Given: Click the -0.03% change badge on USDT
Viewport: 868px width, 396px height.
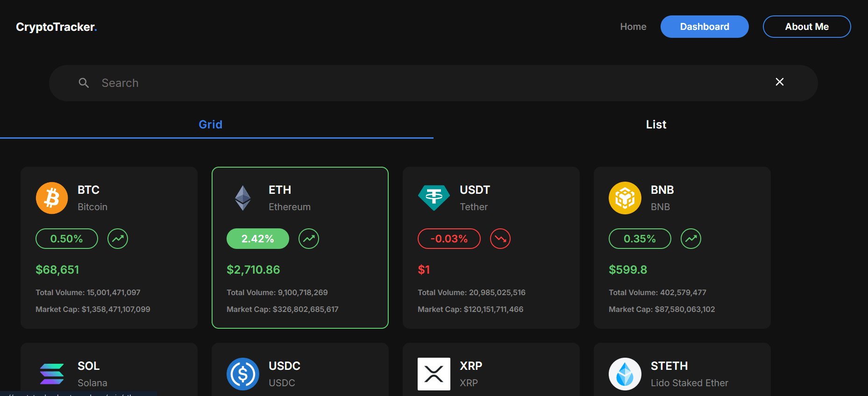Looking at the screenshot, I should click(449, 239).
